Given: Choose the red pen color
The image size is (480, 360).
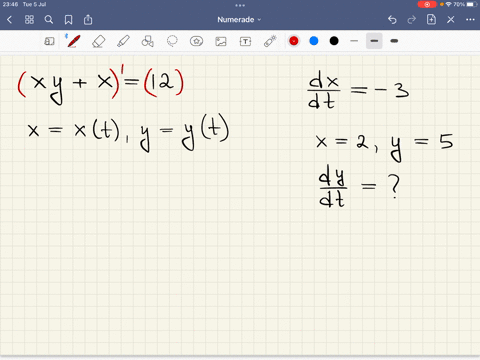Looking at the screenshot, I should [x=294, y=41].
